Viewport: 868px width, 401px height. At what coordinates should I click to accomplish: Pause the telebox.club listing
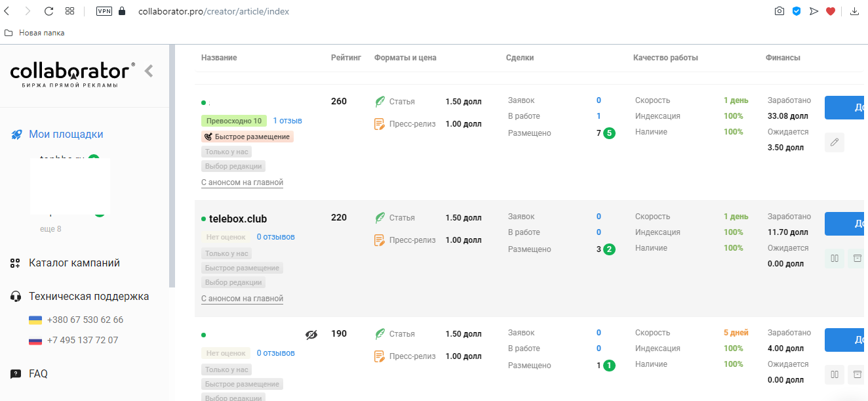(835, 259)
